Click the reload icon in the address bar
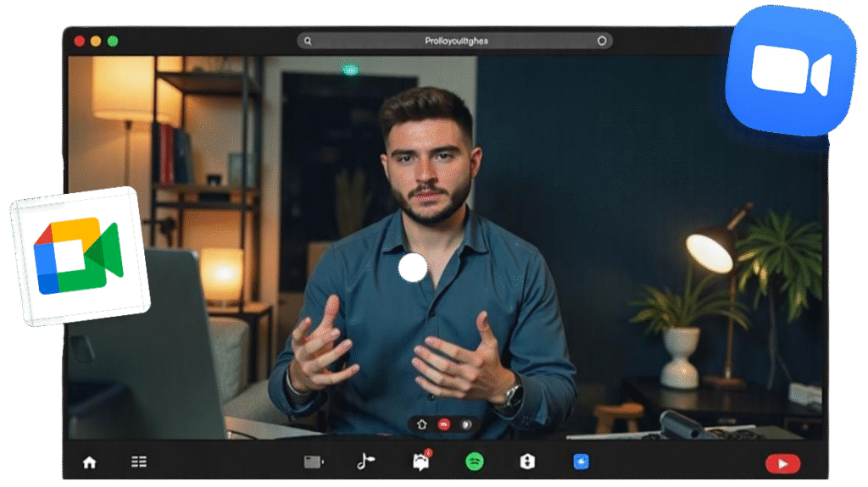Image resolution: width=868 pixels, height=487 pixels. 602,41
